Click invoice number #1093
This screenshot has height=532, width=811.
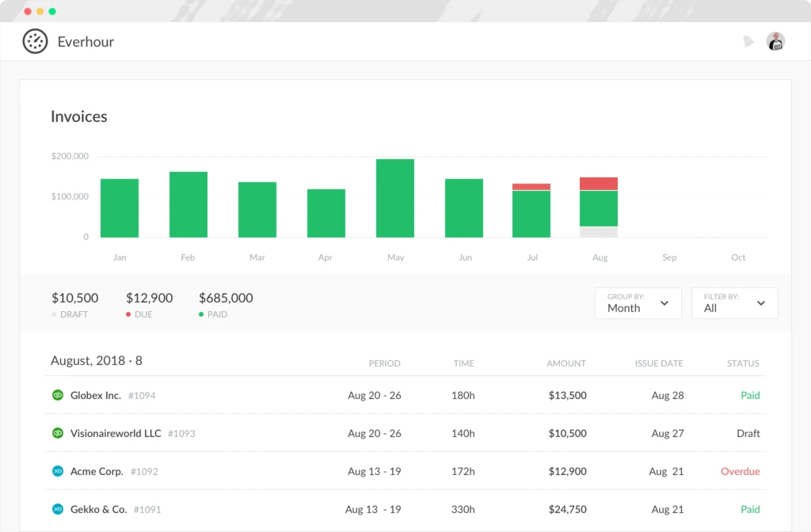[x=181, y=434]
